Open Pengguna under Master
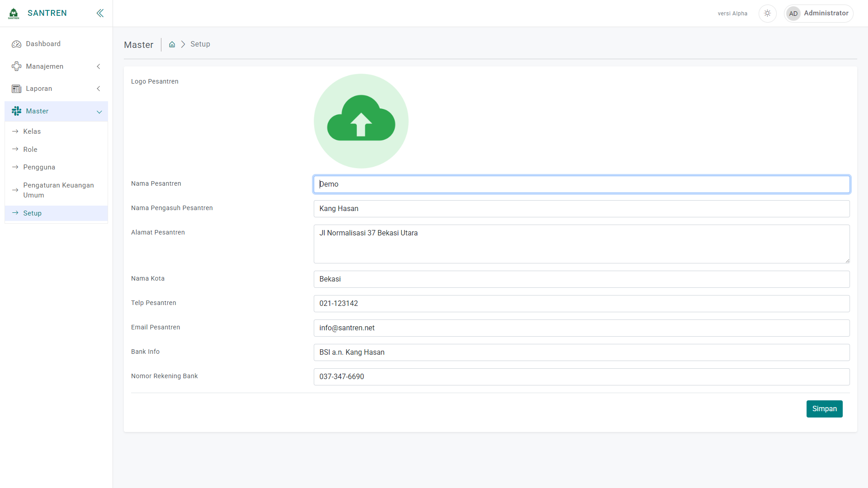The height and width of the screenshot is (488, 868). pyautogui.click(x=57, y=167)
